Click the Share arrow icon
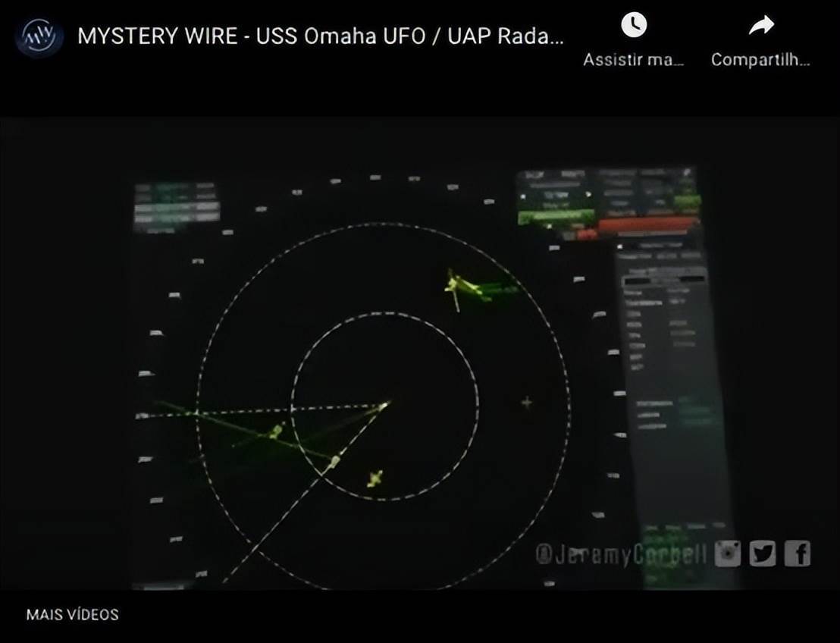The width and height of the screenshot is (840, 643). pyautogui.click(x=761, y=25)
